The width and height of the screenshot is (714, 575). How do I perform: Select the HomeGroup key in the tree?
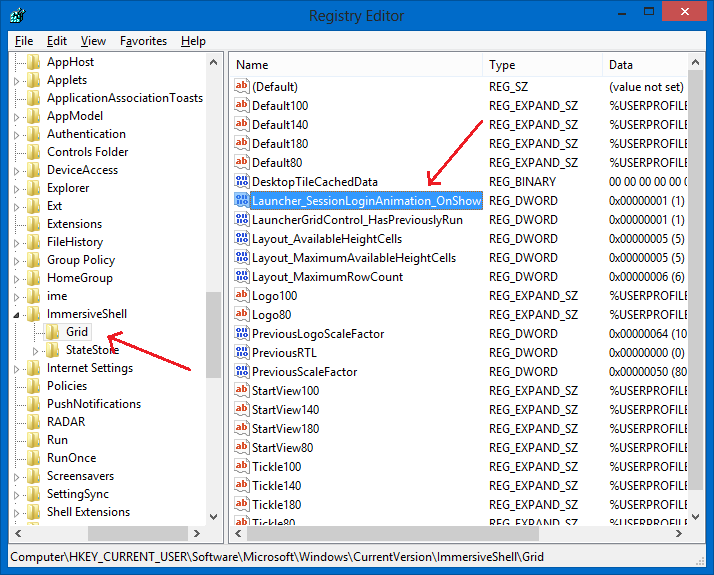(80, 278)
